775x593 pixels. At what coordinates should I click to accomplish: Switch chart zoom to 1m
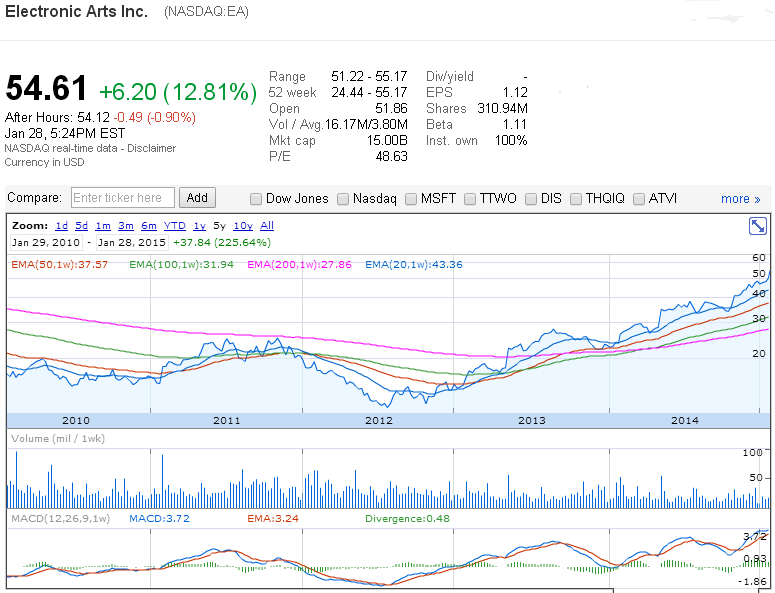[x=103, y=226]
